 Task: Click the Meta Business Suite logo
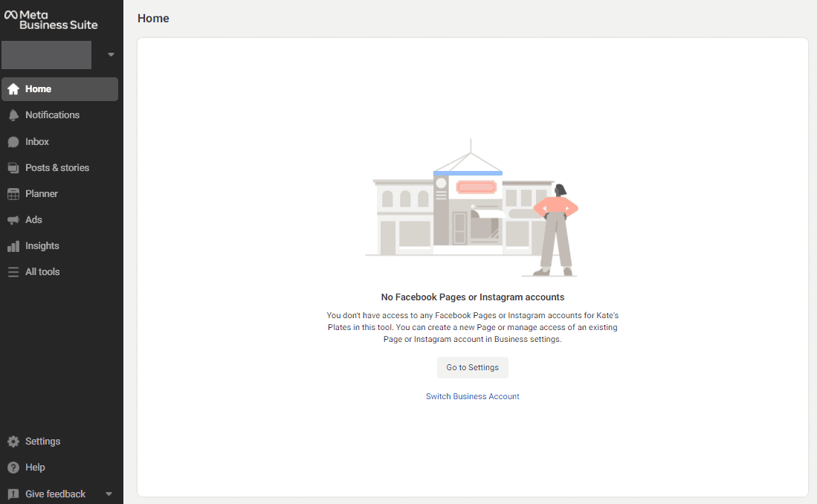[51, 19]
